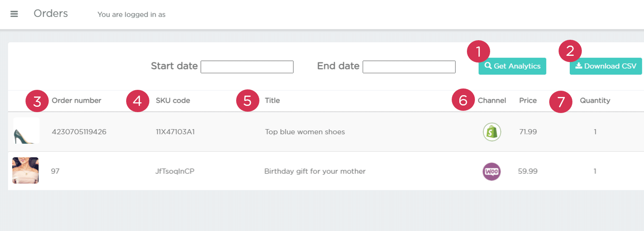Screen dimensions: 644x231
Task: Click red annotation marker number 5
Action: click(x=248, y=101)
